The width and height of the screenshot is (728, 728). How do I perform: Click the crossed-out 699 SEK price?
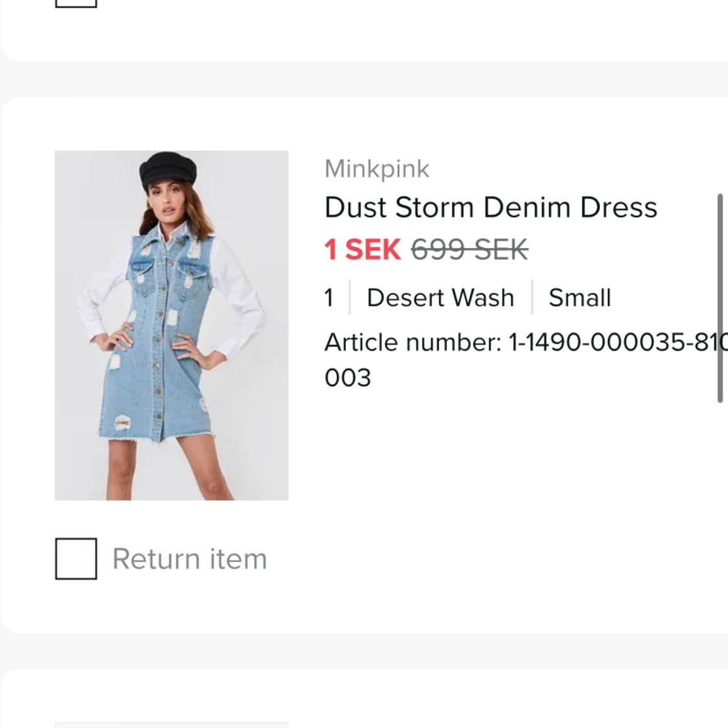coord(469,250)
